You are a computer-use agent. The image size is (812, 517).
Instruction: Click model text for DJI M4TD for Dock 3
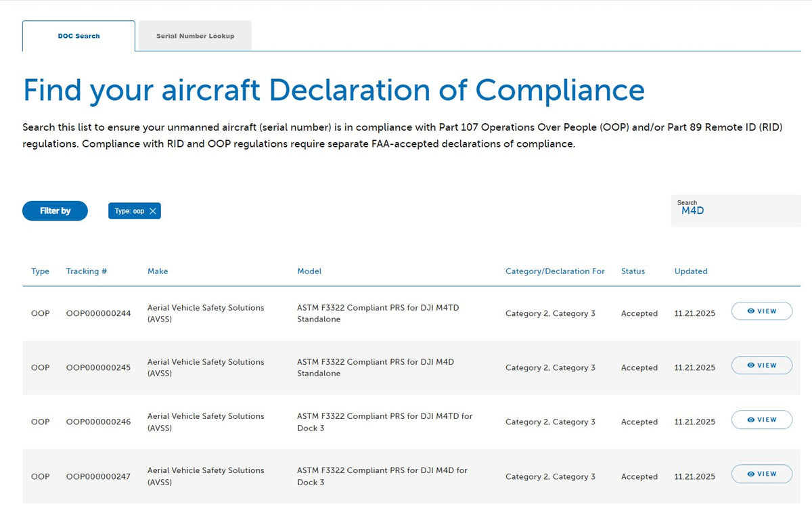[385, 422]
